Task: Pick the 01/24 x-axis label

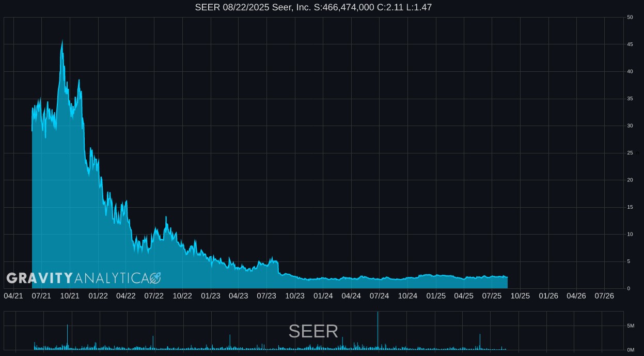Action: pyautogui.click(x=323, y=296)
